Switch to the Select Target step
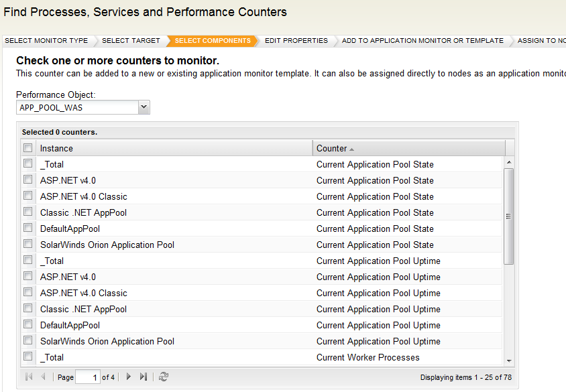The image size is (566, 392). pyautogui.click(x=131, y=41)
